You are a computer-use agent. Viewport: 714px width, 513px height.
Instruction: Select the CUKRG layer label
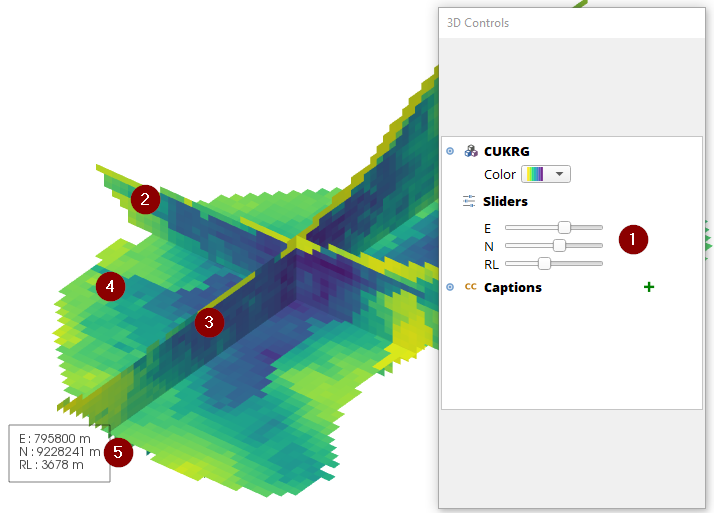point(506,152)
